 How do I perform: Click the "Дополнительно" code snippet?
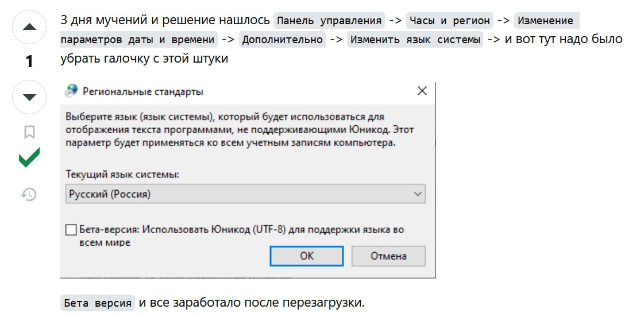point(284,40)
